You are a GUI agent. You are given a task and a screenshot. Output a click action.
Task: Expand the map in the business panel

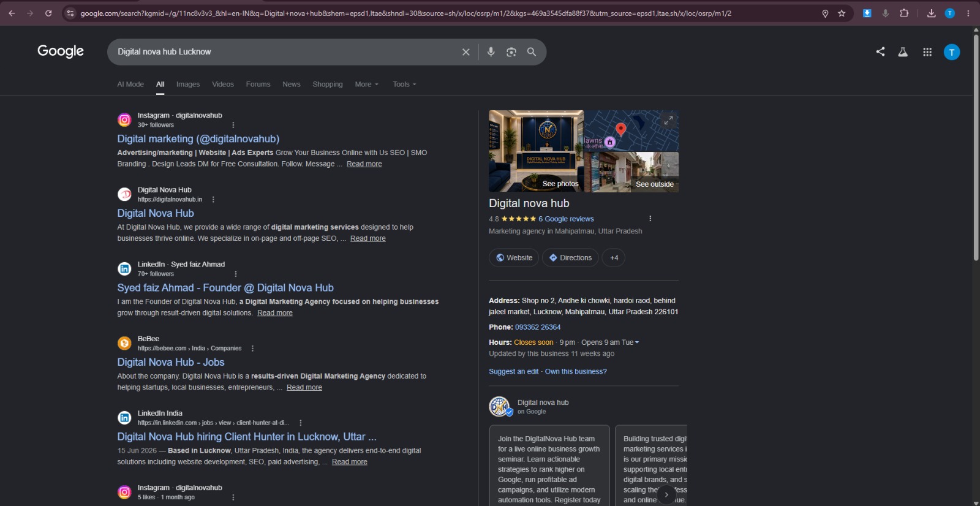668,121
